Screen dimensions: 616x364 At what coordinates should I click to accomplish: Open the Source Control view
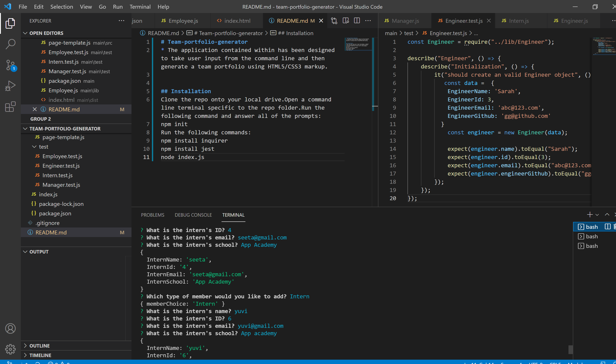click(x=10, y=65)
